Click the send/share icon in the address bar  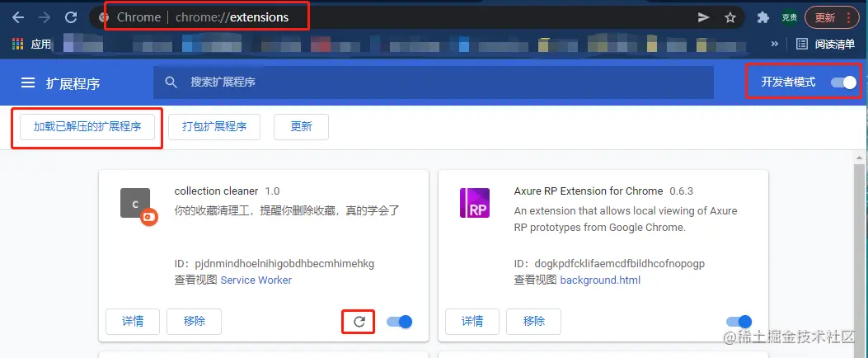coord(704,17)
